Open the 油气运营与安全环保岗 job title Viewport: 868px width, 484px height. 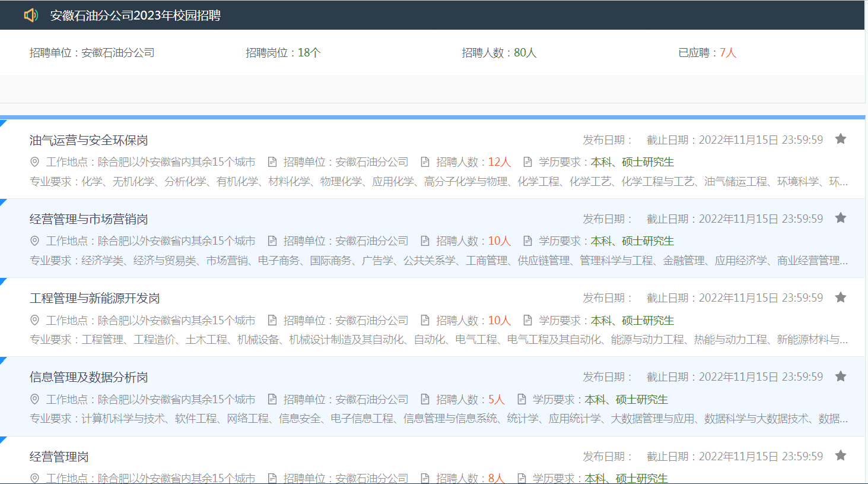pyautogui.click(x=89, y=140)
